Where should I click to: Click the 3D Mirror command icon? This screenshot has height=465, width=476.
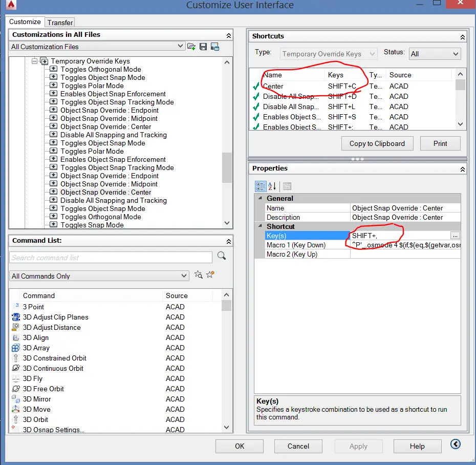click(16, 399)
